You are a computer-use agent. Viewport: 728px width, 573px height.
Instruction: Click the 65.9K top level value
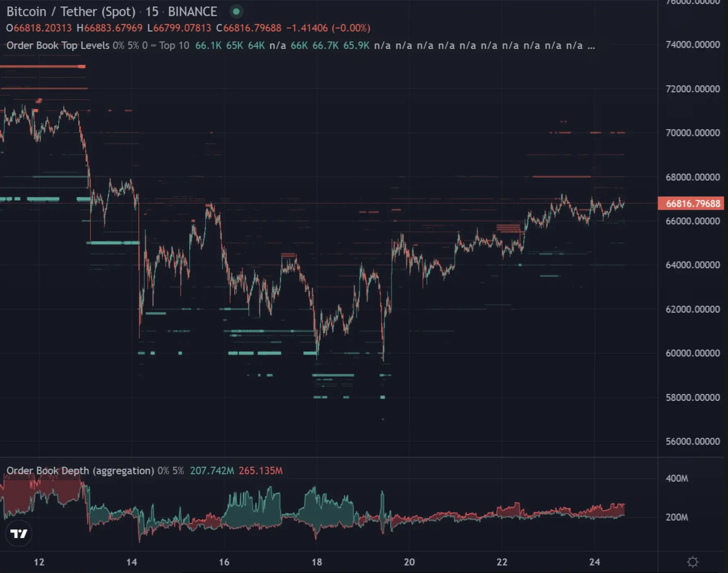356,45
